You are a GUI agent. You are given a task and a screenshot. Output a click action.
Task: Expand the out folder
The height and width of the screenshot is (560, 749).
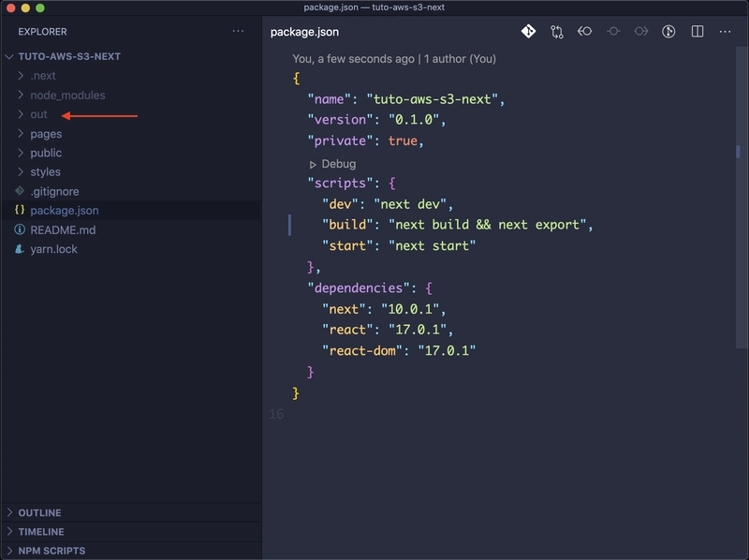pos(21,114)
